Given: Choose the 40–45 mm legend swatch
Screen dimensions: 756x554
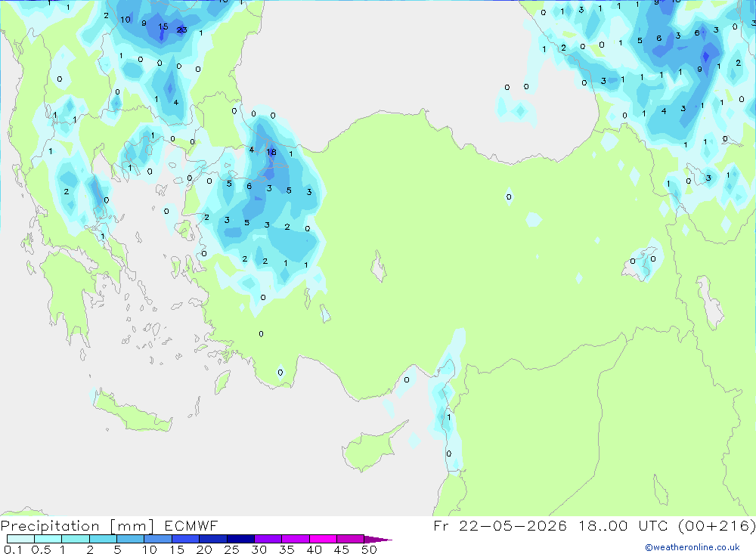Looking at the screenshot, I should [x=323, y=539].
